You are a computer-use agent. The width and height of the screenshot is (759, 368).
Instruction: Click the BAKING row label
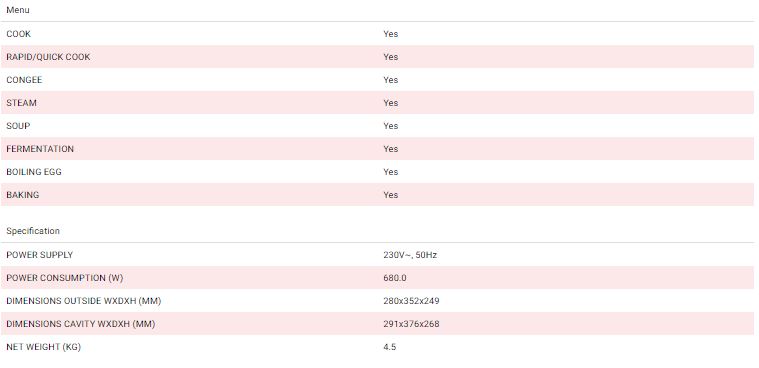(x=23, y=195)
